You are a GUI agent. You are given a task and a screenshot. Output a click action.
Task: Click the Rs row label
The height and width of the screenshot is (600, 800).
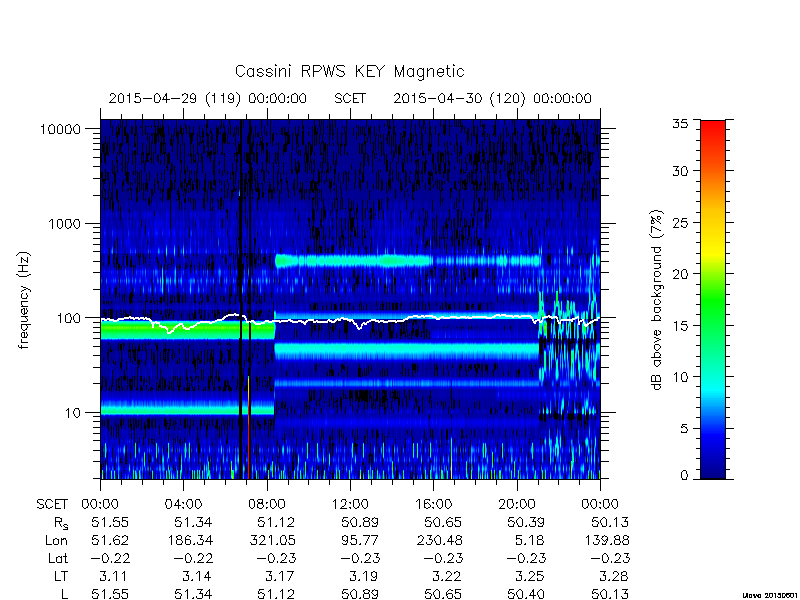click(x=61, y=523)
